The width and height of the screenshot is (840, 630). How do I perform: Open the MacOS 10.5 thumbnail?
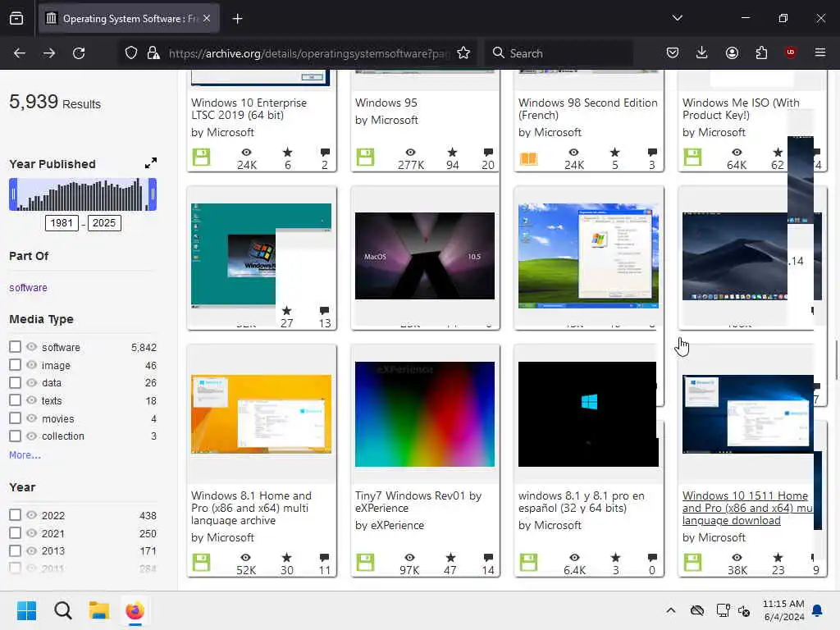pos(425,256)
